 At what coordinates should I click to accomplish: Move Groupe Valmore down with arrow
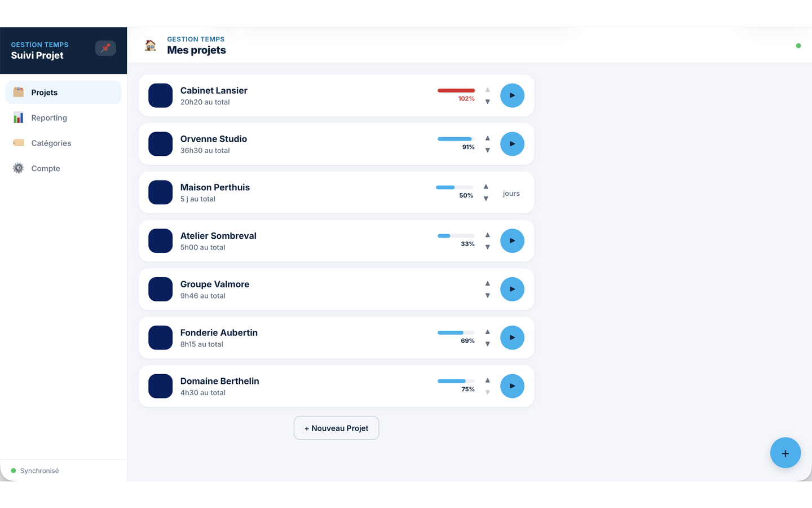(x=488, y=296)
